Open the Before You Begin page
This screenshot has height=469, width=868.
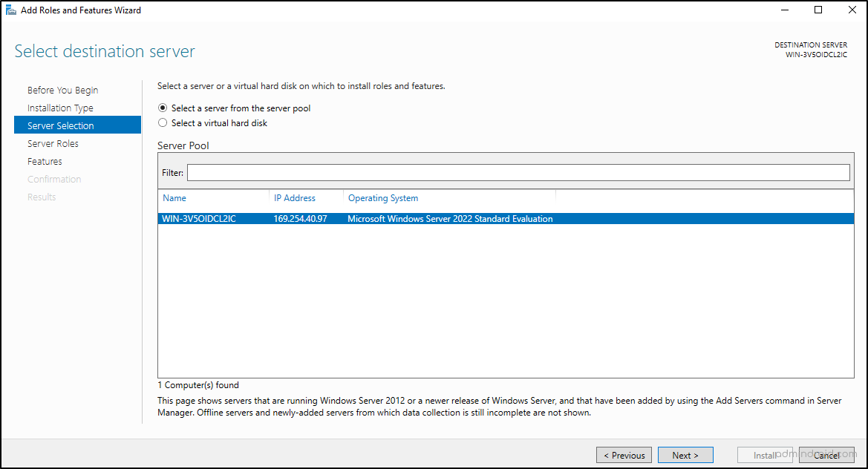62,90
